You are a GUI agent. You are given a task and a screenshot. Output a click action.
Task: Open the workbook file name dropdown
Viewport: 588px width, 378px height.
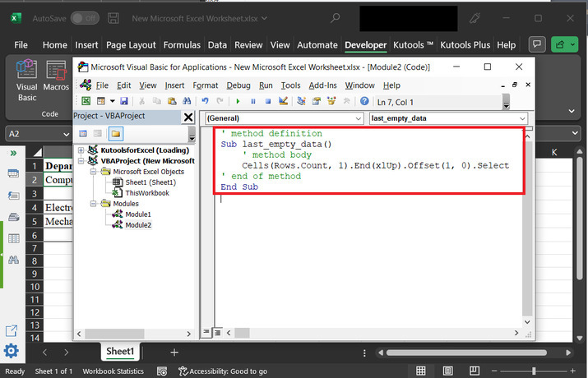pyautogui.click(x=264, y=18)
